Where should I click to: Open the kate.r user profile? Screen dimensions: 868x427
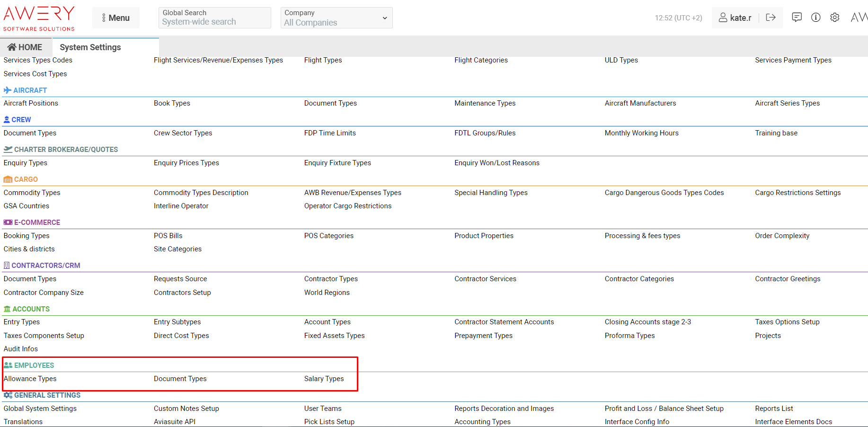click(x=735, y=18)
